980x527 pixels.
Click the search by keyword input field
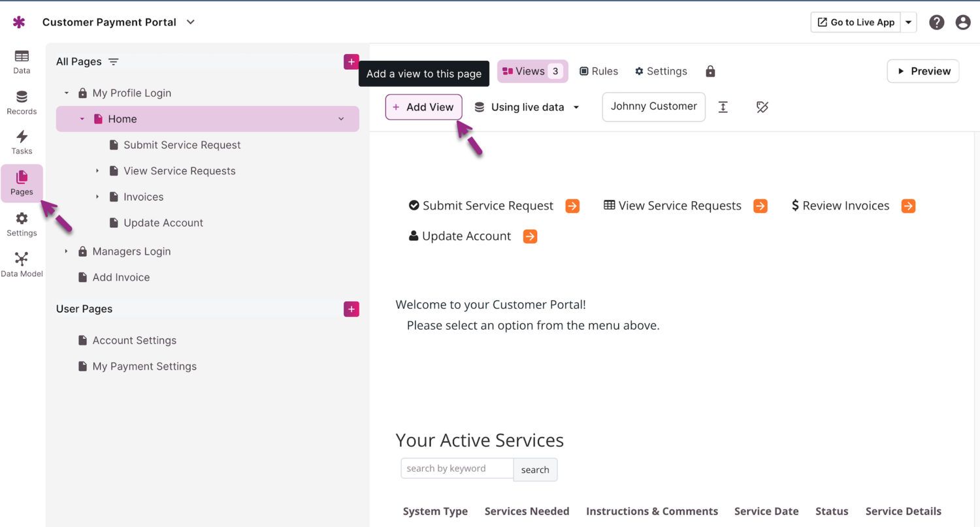click(457, 468)
